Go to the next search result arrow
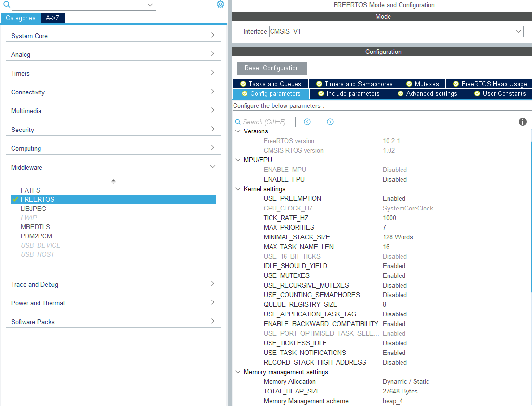This screenshot has height=406, width=532. coord(330,122)
